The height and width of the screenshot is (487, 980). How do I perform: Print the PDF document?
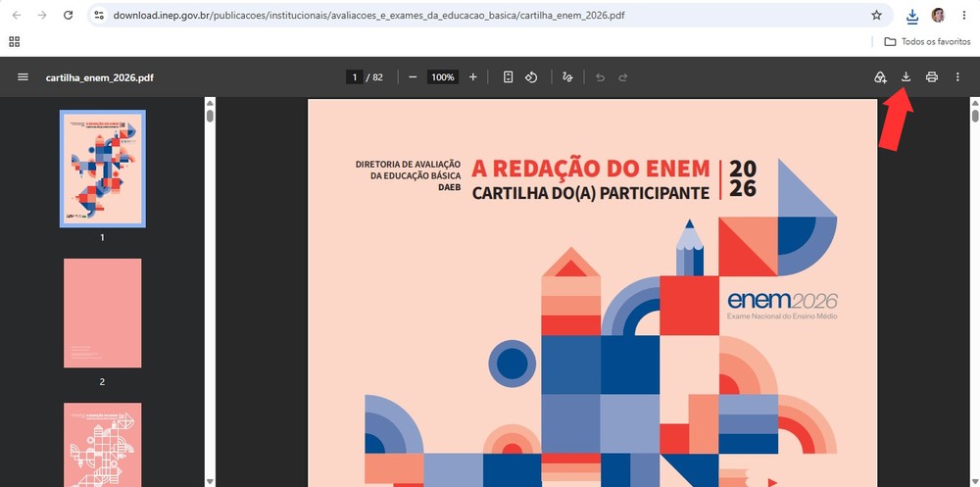(931, 76)
